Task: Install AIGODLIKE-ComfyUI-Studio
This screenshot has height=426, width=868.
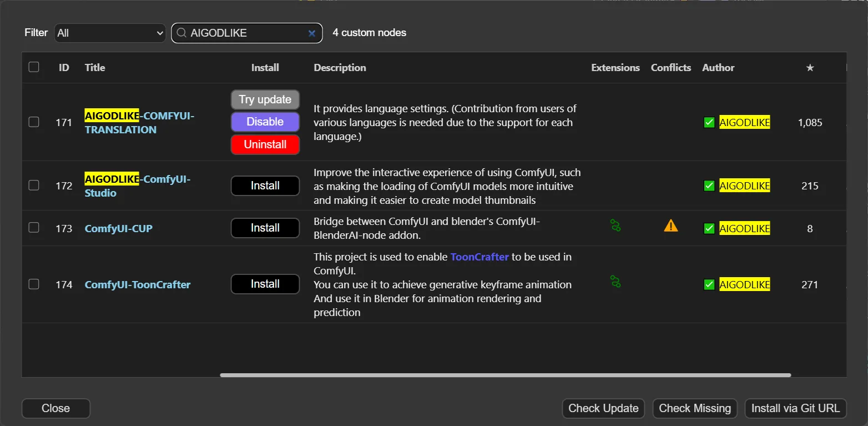Action: tap(265, 186)
